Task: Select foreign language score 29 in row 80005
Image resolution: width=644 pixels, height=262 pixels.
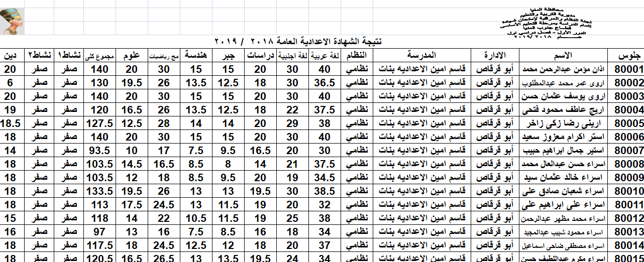Action: [292, 123]
